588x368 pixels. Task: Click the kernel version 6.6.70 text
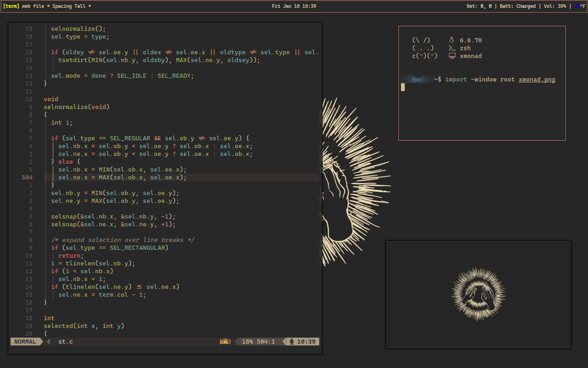pyautogui.click(x=471, y=40)
